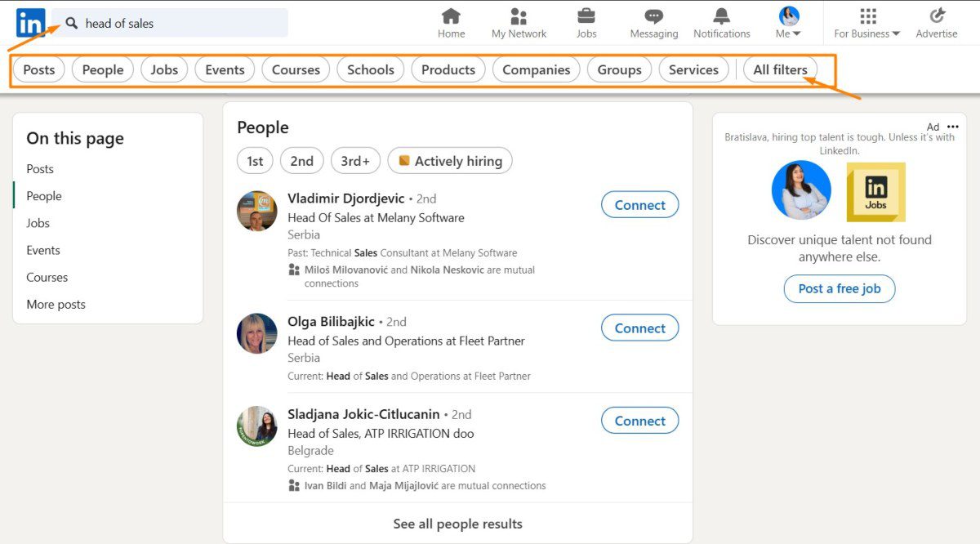Filter results by Courses

296,69
